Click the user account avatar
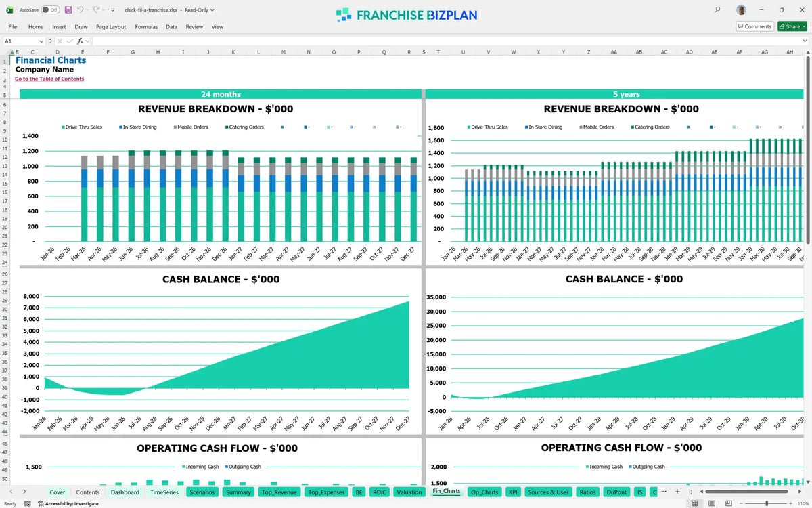 click(742, 10)
